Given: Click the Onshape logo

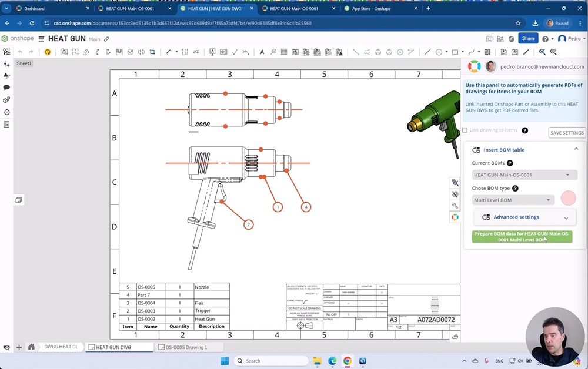Looking at the screenshot, I should click(x=18, y=38).
